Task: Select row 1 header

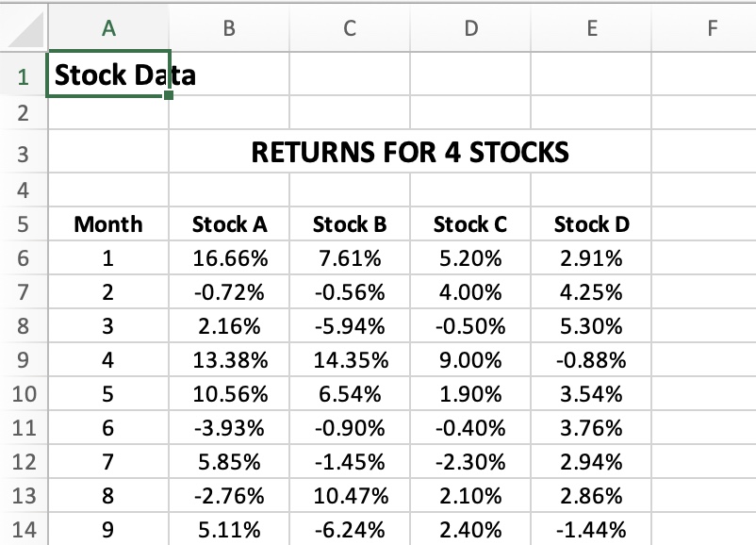Action: [25, 74]
